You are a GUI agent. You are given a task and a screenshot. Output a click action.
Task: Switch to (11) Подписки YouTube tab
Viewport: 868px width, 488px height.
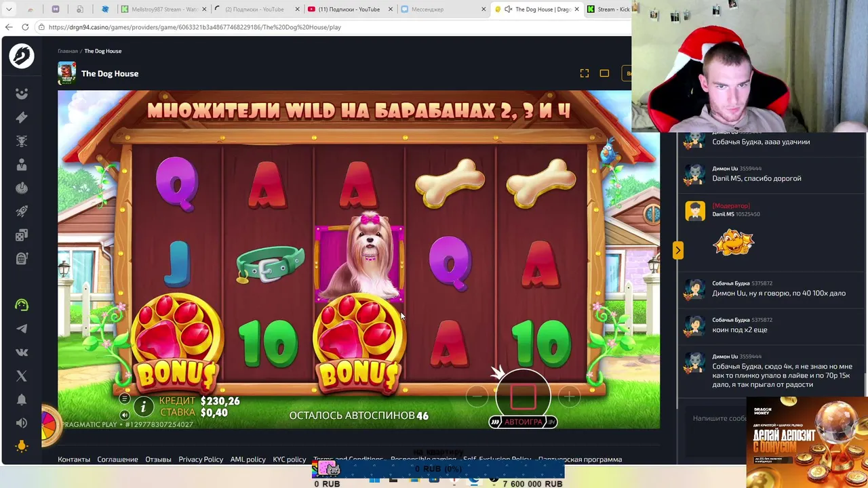347,9
